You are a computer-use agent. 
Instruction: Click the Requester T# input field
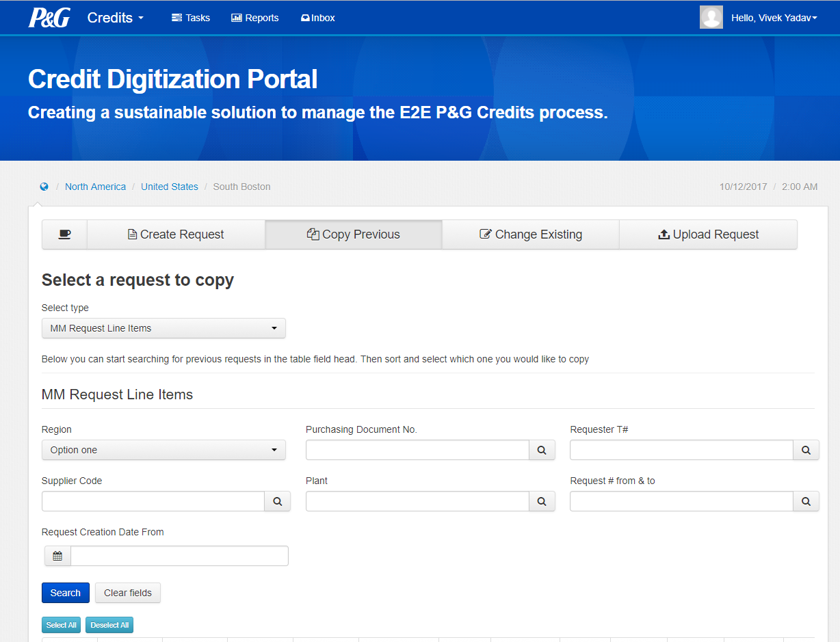point(681,450)
